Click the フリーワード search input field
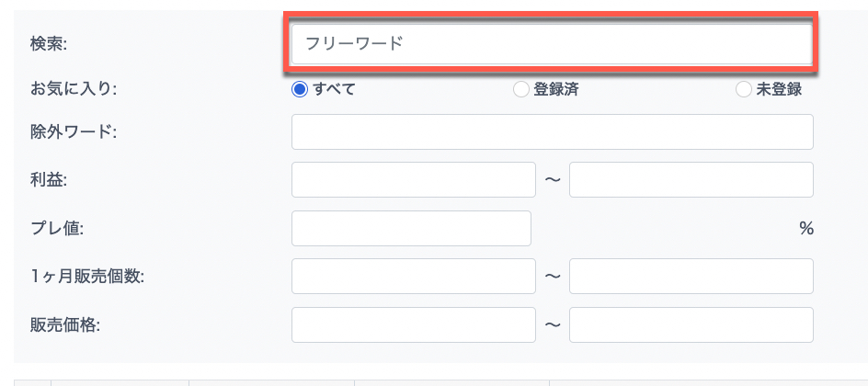Screen dimensions: 868x386 [552, 42]
